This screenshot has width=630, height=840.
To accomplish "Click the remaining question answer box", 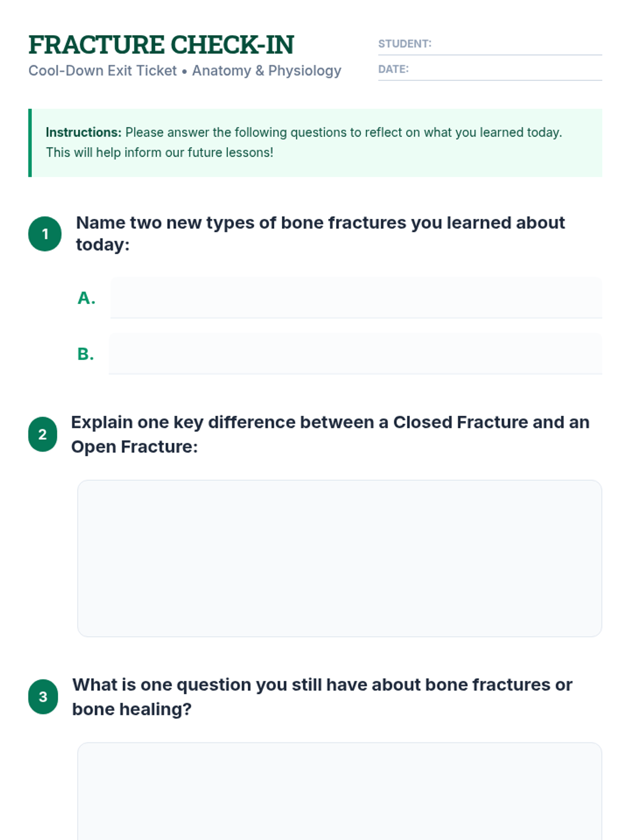I will pos(340,791).
